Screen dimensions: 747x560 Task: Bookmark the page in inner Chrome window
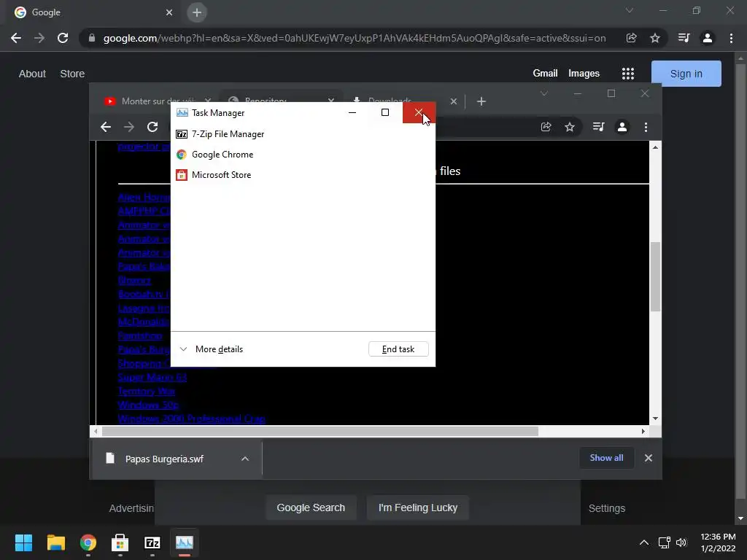(570, 127)
